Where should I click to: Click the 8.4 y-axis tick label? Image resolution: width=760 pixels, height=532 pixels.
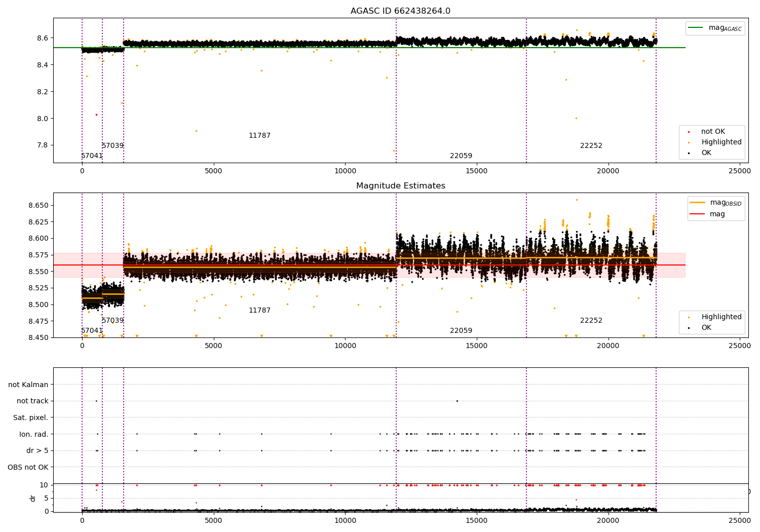pos(43,65)
